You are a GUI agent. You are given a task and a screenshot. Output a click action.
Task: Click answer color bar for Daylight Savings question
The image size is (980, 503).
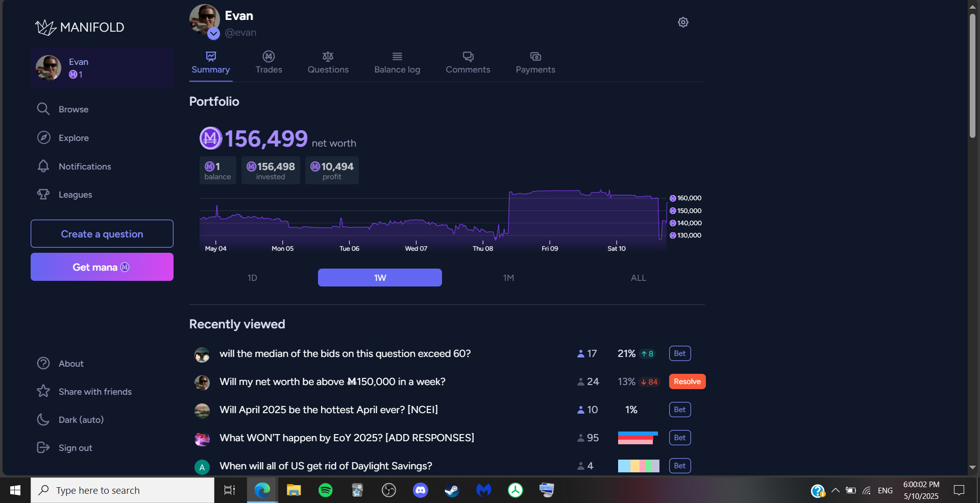tap(639, 466)
